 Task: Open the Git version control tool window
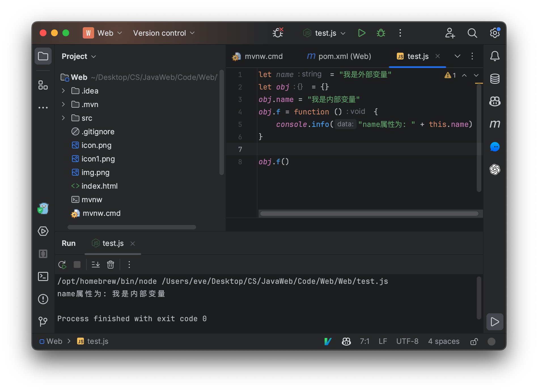(43, 321)
